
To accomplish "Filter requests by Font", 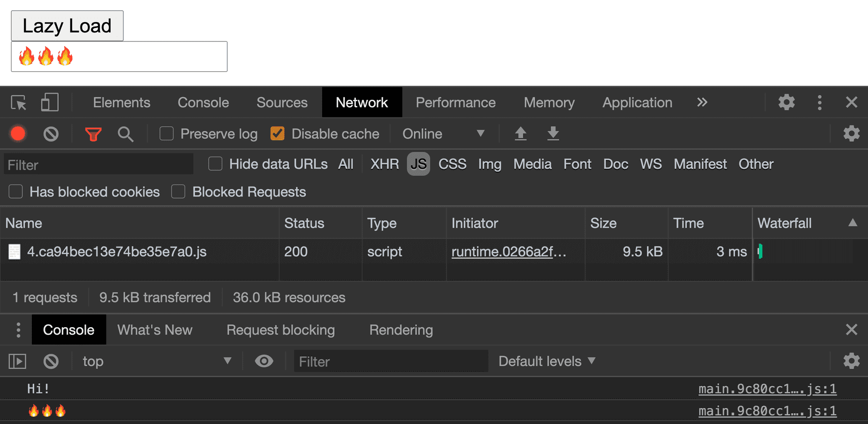I will [x=577, y=164].
